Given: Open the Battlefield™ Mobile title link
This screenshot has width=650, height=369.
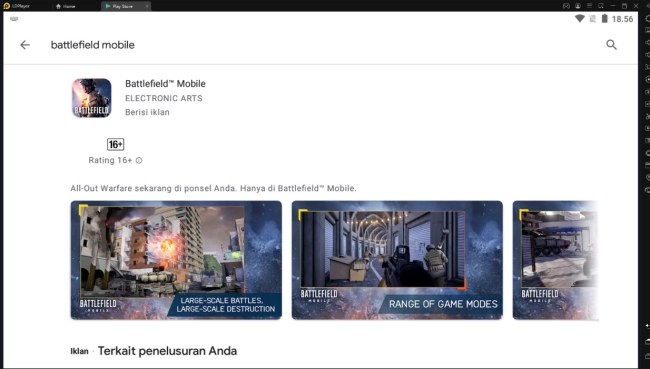Looking at the screenshot, I should (x=165, y=84).
